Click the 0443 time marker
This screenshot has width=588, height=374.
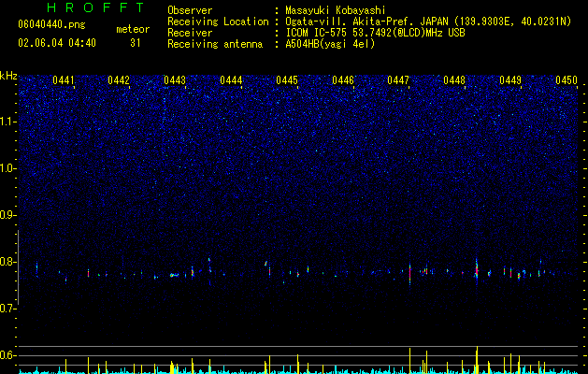click(x=175, y=80)
